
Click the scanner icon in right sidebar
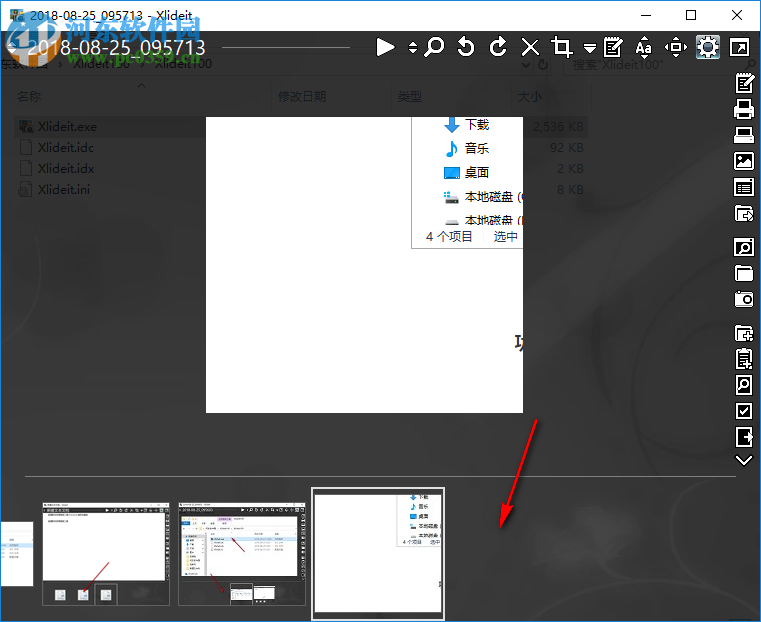(744, 135)
